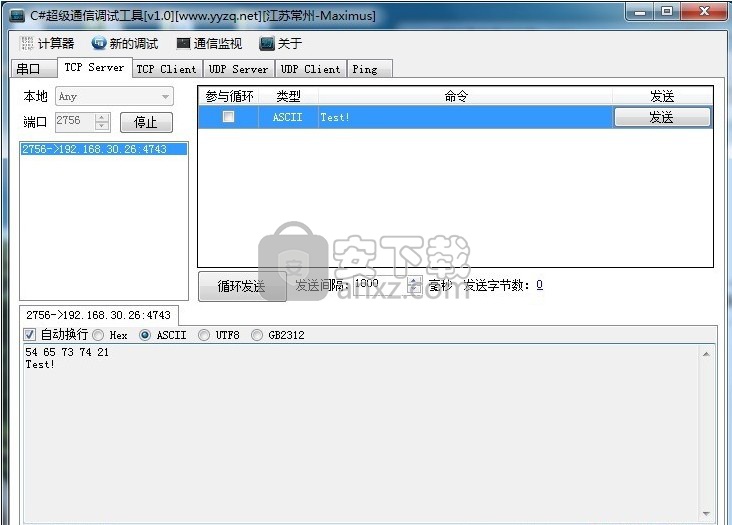The image size is (732, 525).
Task: Click the received text 54 65 73 74 21
Action: tap(67, 352)
